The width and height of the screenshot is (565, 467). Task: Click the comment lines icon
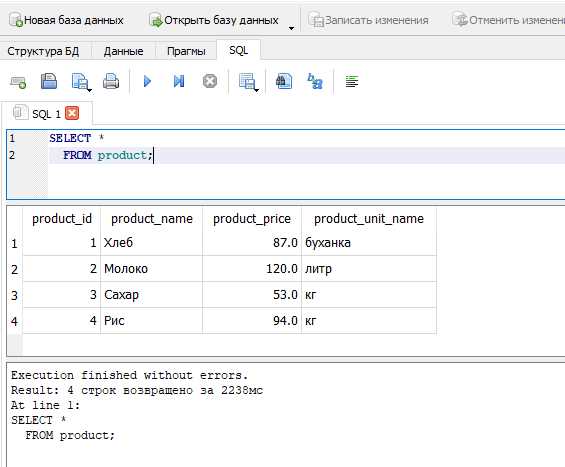pos(352,81)
